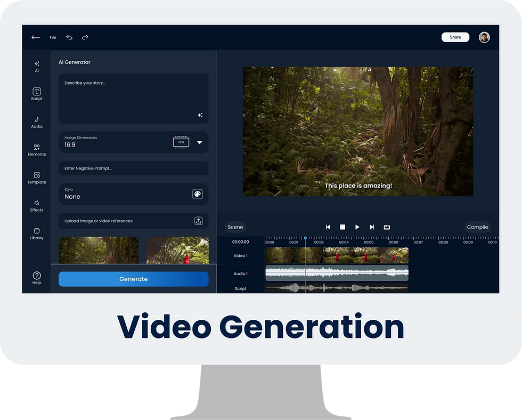
Task: Click the Share button
Action: tap(455, 37)
